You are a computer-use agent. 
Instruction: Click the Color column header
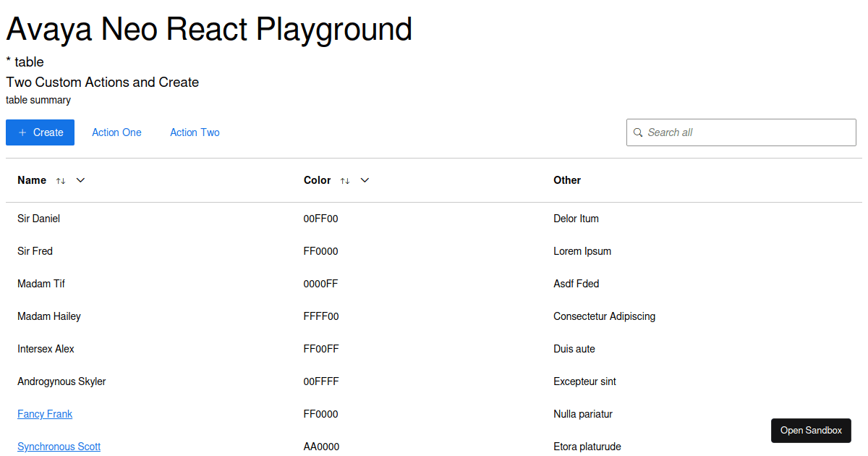(317, 180)
